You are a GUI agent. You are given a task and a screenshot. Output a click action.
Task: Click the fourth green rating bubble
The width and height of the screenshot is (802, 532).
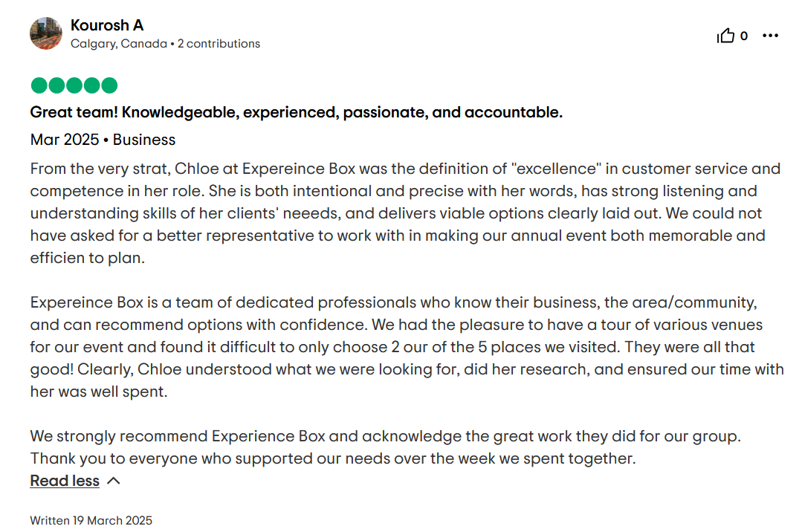point(92,85)
